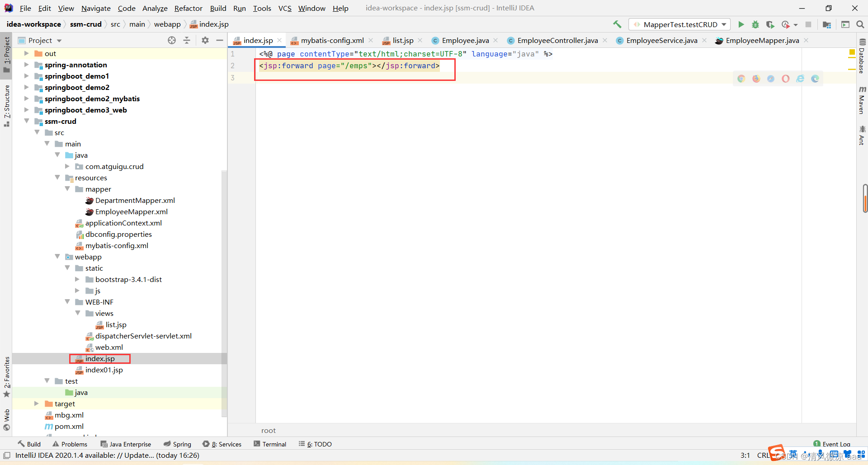Open the Event Log
The width and height of the screenshot is (868, 465).
click(832, 444)
